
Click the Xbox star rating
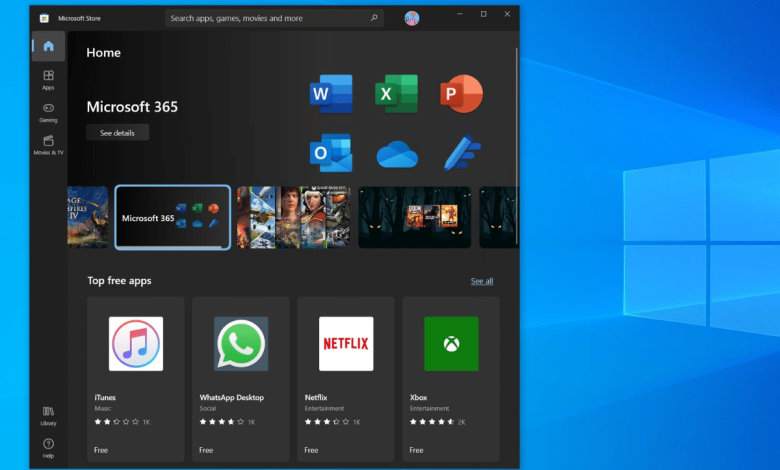click(432, 422)
